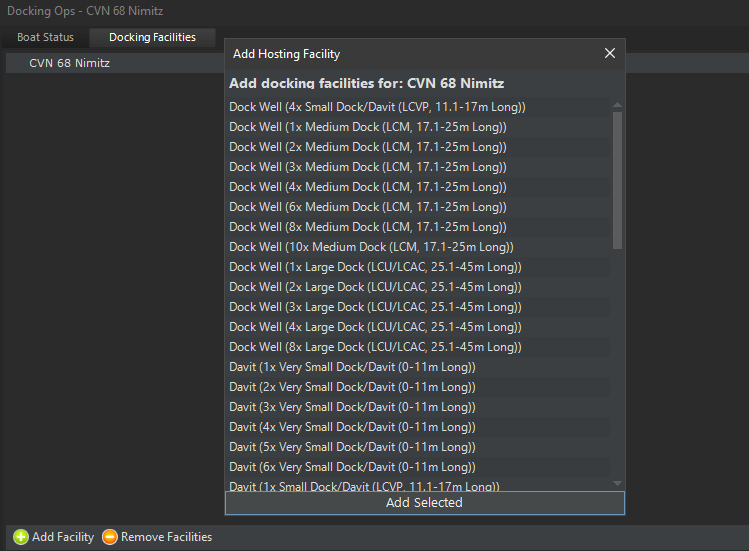Select Dock Well 4x Large Dock
Viewport: 749px width, 551px height.
[419, 327]
